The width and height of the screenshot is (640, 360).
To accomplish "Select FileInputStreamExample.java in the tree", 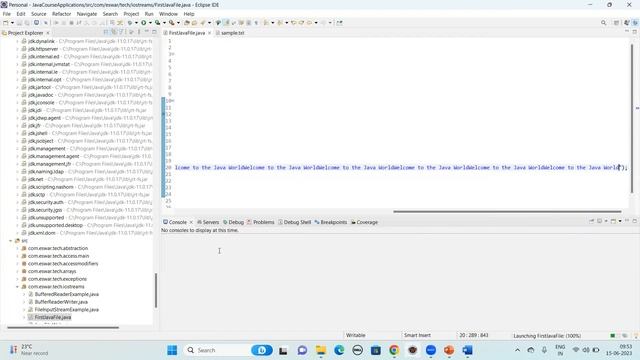I will pos(67,309).
